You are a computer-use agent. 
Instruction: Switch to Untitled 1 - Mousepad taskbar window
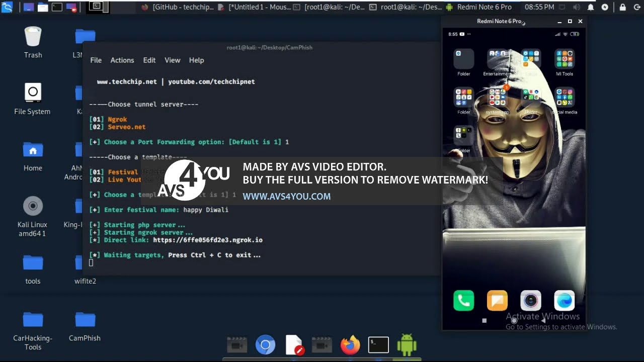(x=255, y=7)
